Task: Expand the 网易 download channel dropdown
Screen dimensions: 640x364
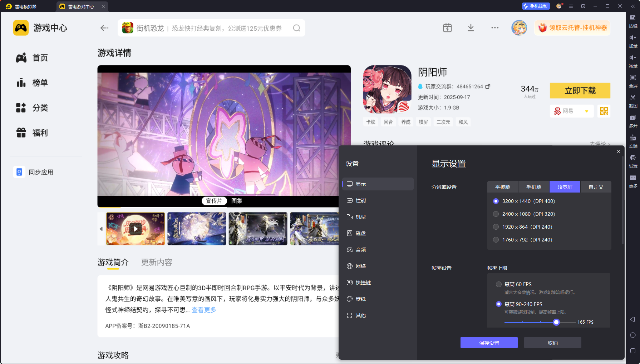Action: tap(586, 111)
